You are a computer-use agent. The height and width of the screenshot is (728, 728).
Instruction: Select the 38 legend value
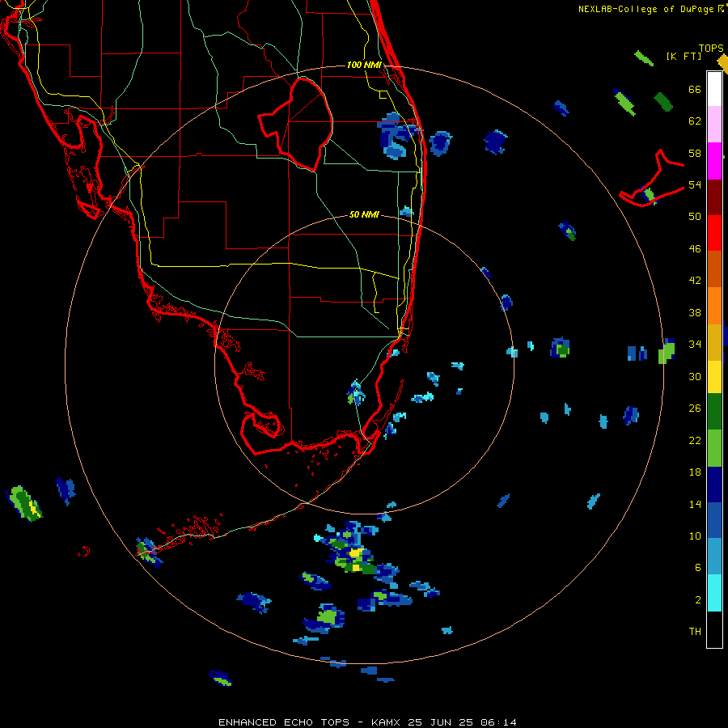[x=695, y=312]
